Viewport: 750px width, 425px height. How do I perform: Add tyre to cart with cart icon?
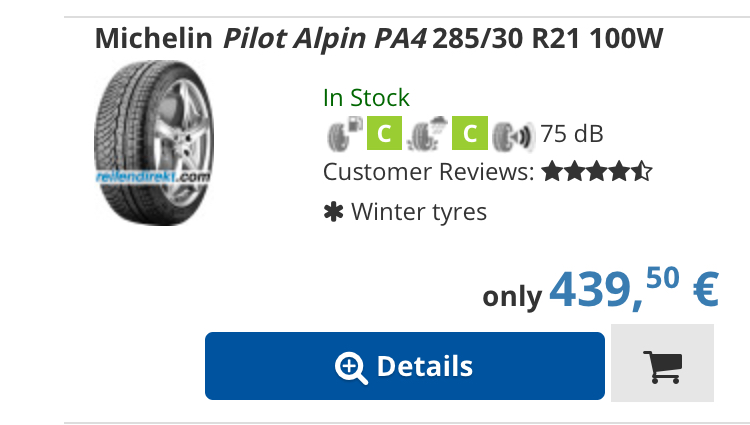(662, 364)
